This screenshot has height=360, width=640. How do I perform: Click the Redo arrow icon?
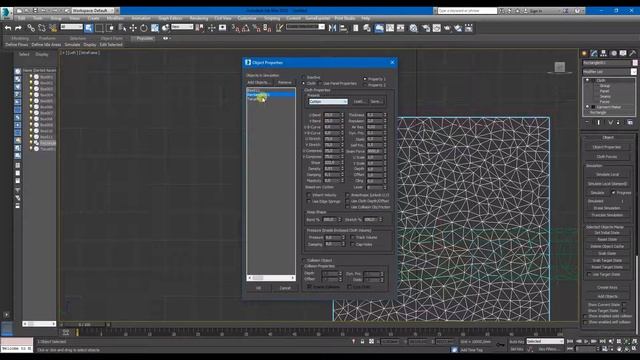18,28
